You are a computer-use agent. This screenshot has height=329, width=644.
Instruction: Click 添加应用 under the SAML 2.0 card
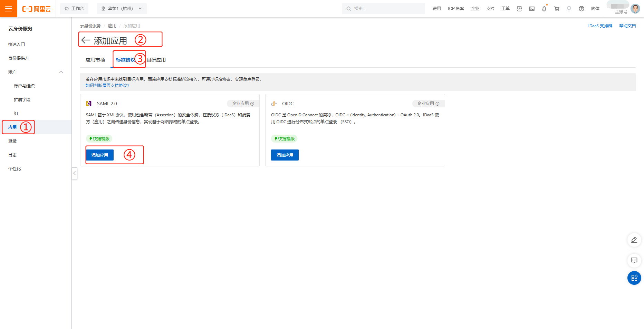(x=100, y=155)
